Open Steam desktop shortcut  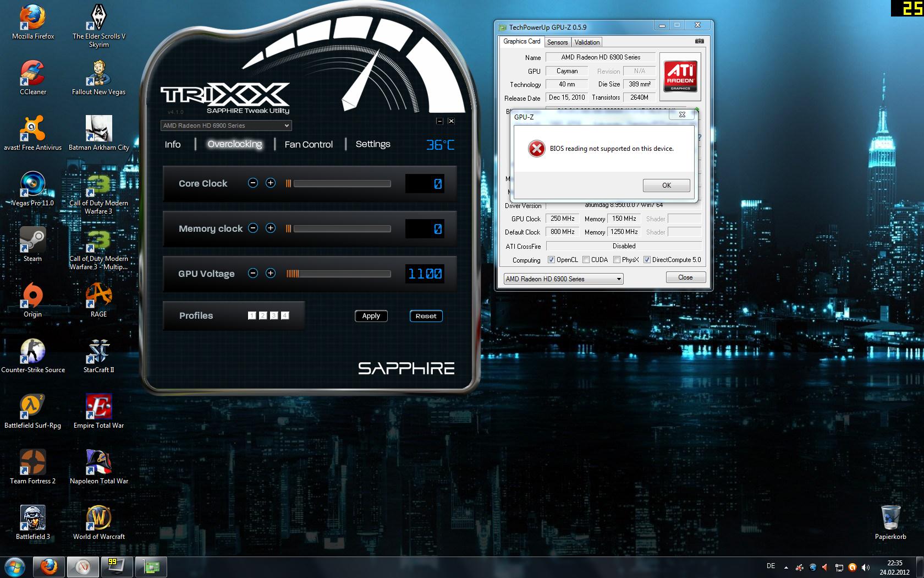(x=33, y=244)
